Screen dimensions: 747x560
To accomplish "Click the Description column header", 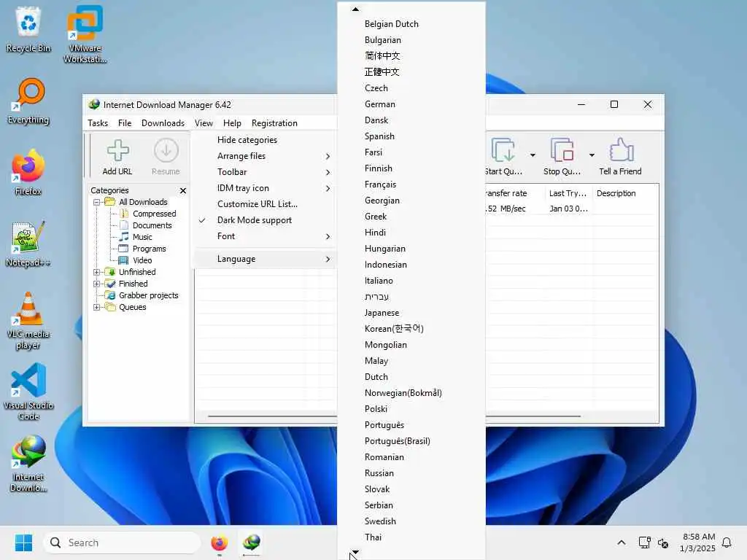I will click(x=625, y=193).
